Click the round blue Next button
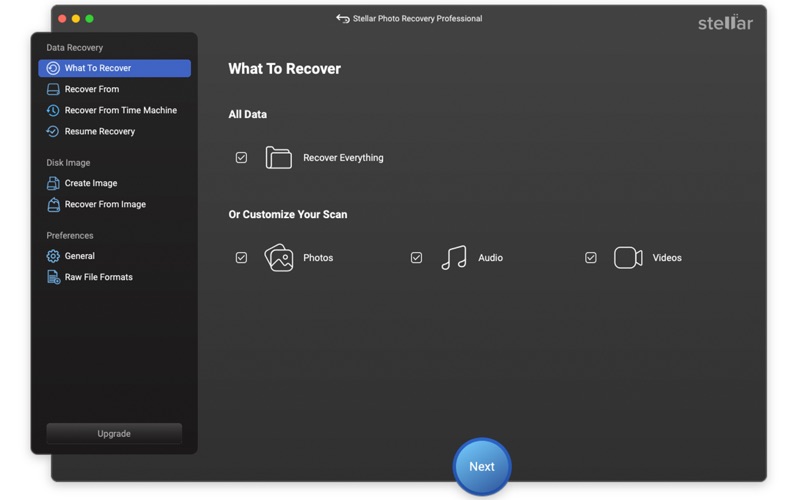This screenshot has height=500, width=800. pos(482,466)
